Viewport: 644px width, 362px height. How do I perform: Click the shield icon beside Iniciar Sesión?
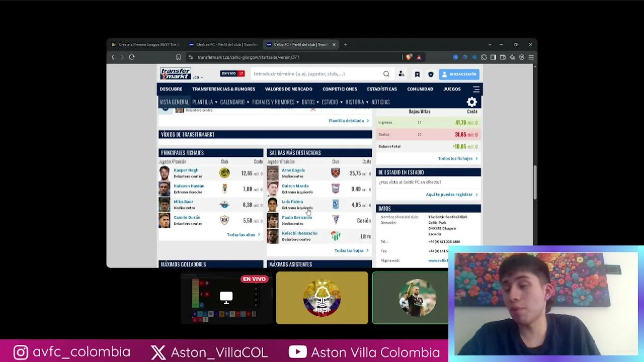click(431, 74)
